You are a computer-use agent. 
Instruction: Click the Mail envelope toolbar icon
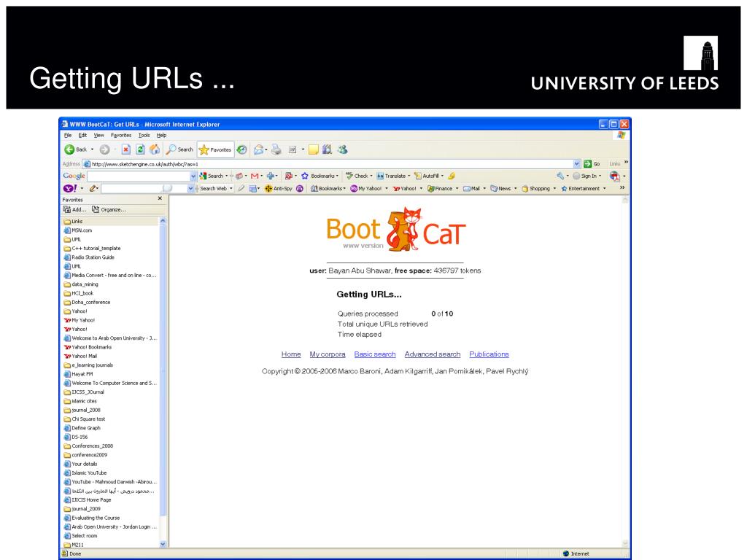[x=259, y=149]
